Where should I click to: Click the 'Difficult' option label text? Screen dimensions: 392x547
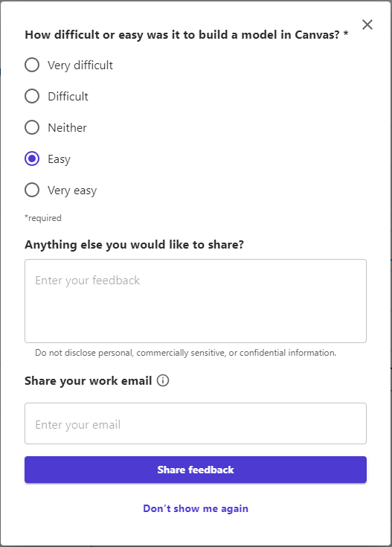pos(68,96)
